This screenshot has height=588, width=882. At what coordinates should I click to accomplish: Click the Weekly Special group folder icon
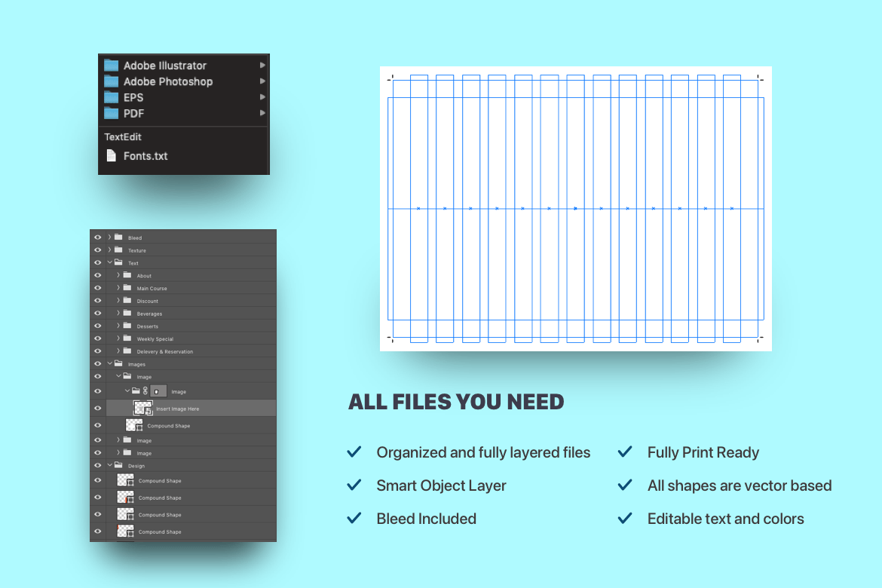point(127,338)
